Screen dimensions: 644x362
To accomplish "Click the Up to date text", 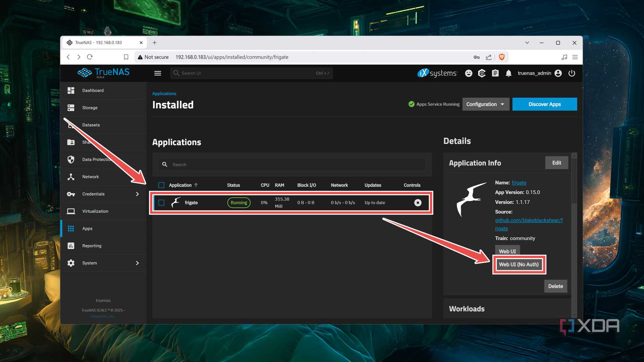I will [375, 203].
